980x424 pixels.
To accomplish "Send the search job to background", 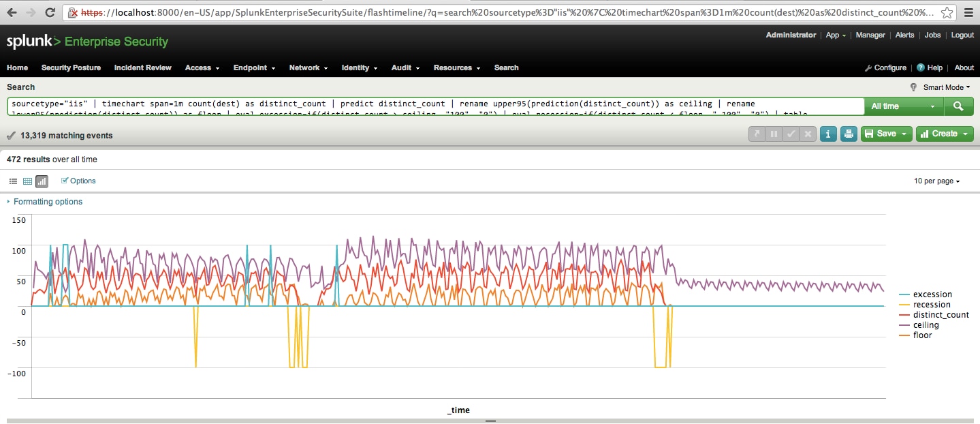I will pyautogui.click(x=757, y=134).
